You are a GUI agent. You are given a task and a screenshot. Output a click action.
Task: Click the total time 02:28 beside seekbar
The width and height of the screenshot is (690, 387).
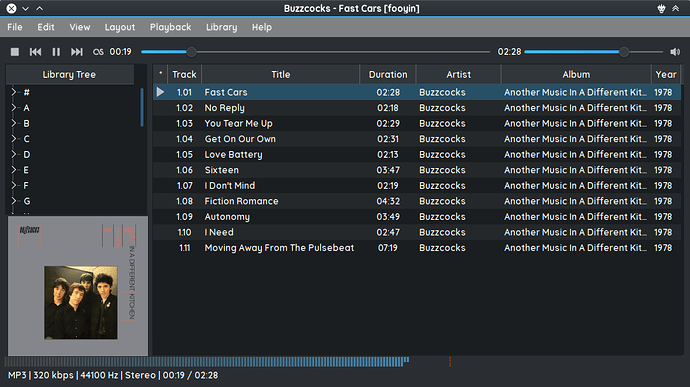coord(509,52)
